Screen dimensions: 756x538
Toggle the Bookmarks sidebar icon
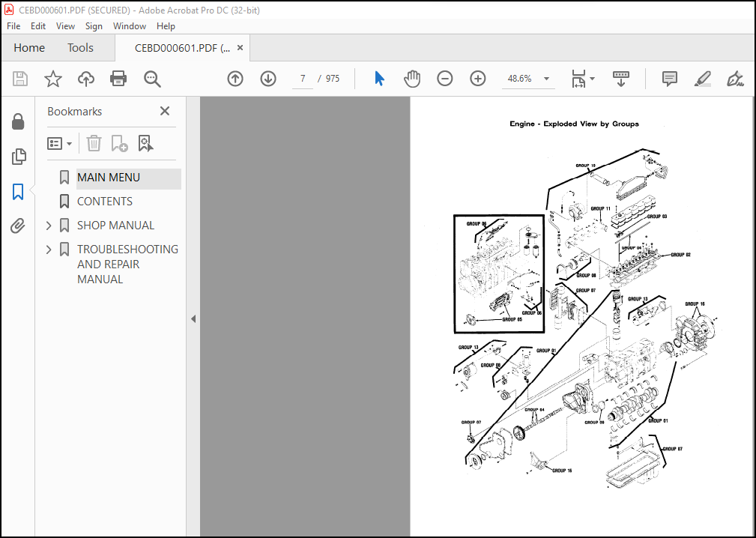18,191
